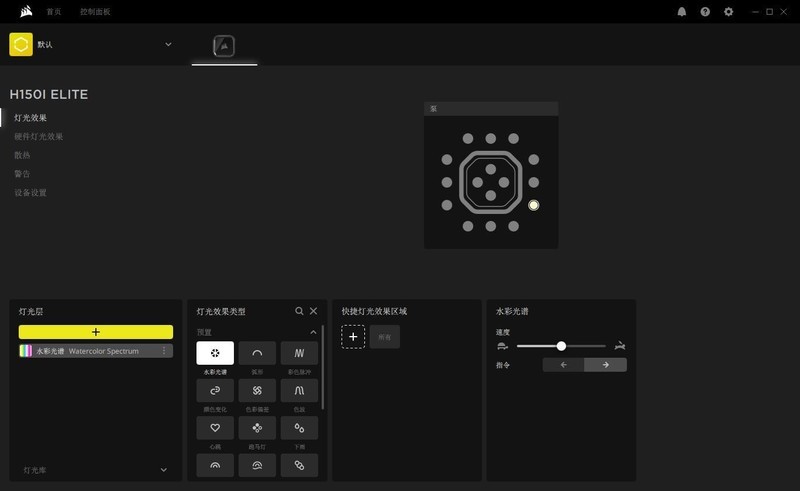Open the 硬件灯光效果 hardware lighting section

click(39, 136)
